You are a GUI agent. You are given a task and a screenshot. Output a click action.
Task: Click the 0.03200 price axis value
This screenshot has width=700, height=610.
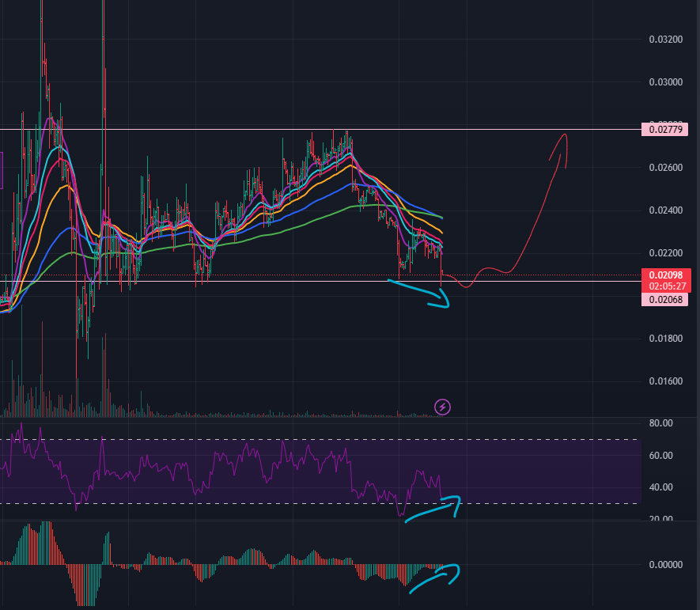point(666,40)
